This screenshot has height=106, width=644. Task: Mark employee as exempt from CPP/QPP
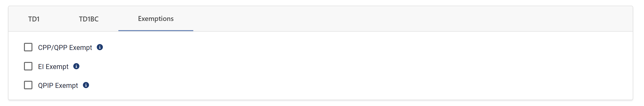click(28, 47)
